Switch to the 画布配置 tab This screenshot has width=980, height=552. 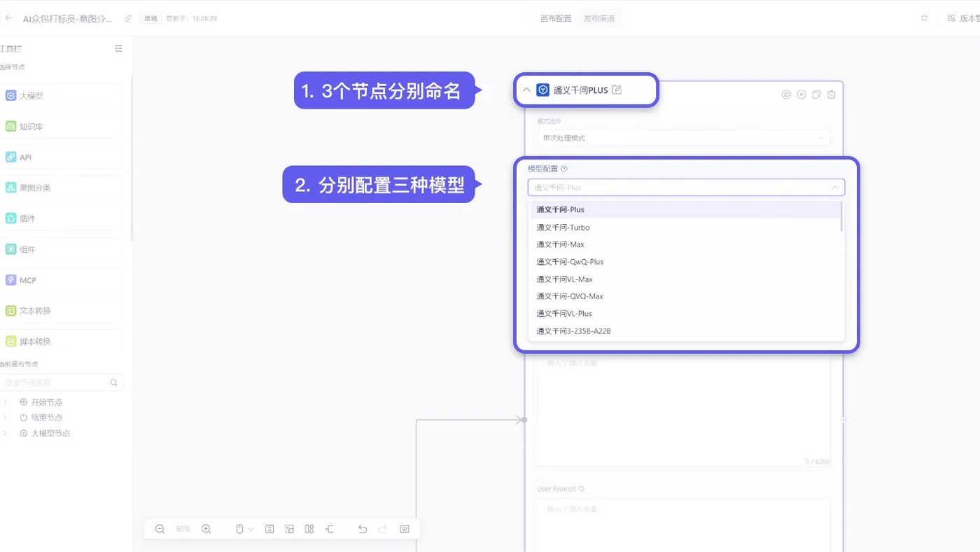(556, 18)
